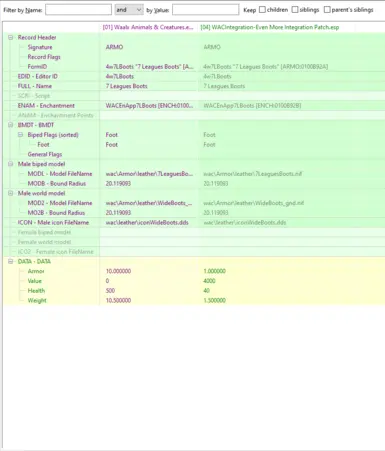Click the Armor value 1.000000

click(215, 271)
